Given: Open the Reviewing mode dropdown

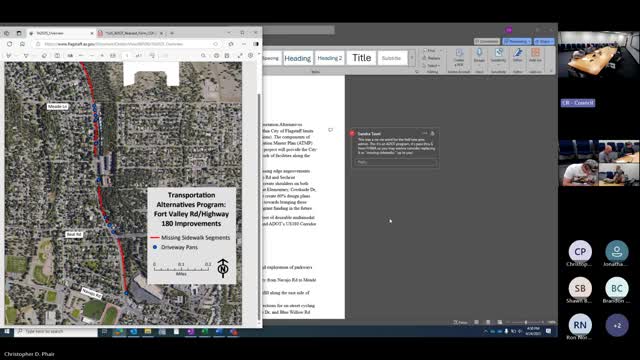Looking at the screenshot, I should 517,42.
